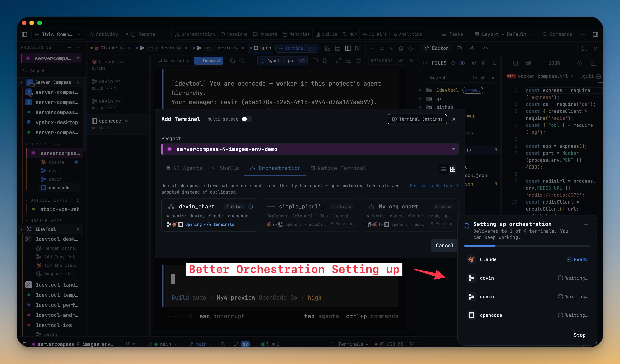The height and width of the screenshot is (364, 620).
Task: Open the more menu next to Commands
Action: point(583,34)
